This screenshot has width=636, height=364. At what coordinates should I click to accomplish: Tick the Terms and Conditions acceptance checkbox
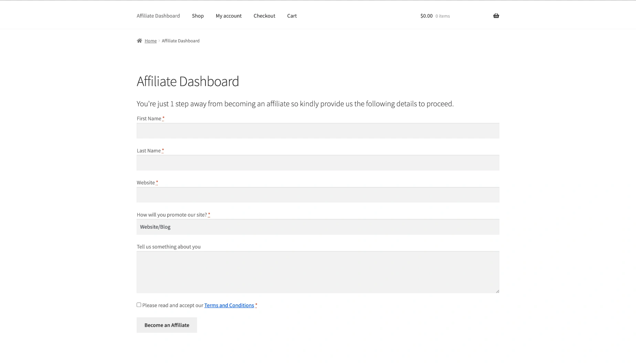coord(139,305)
